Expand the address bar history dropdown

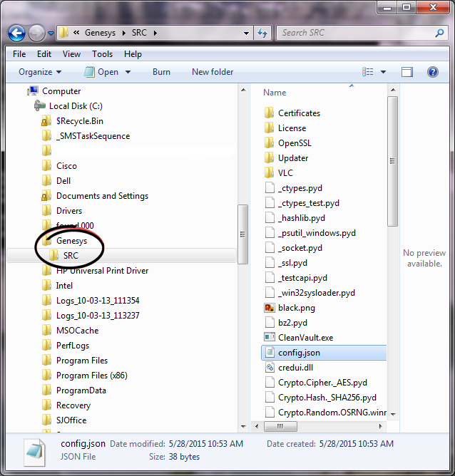click(246, 33)
